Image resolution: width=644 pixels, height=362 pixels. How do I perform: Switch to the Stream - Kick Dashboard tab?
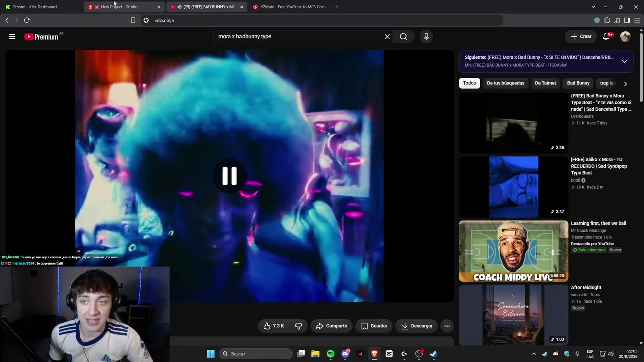[41, 7]
